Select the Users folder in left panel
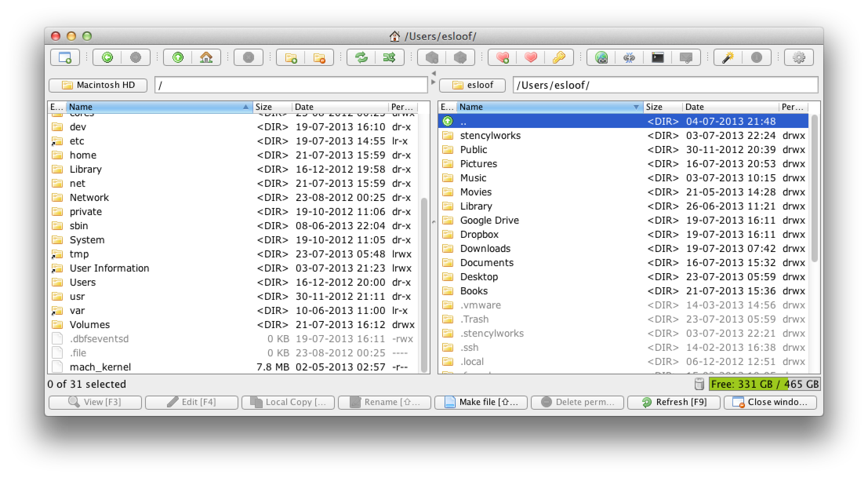 (233, 282)
